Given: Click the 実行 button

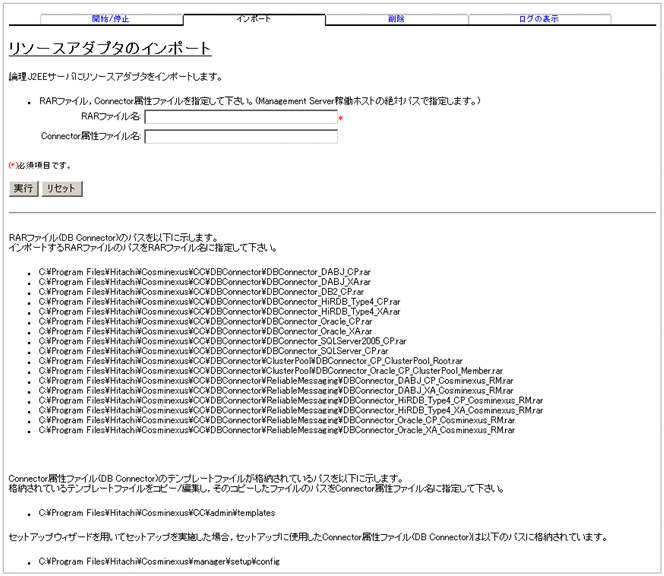Looking at the screenshot, I should pos(23,188).
